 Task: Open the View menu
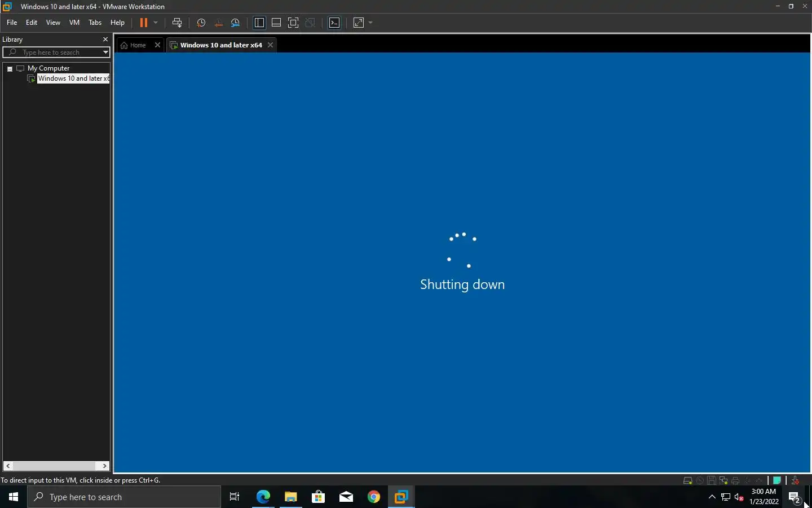(x=53, y=23)
